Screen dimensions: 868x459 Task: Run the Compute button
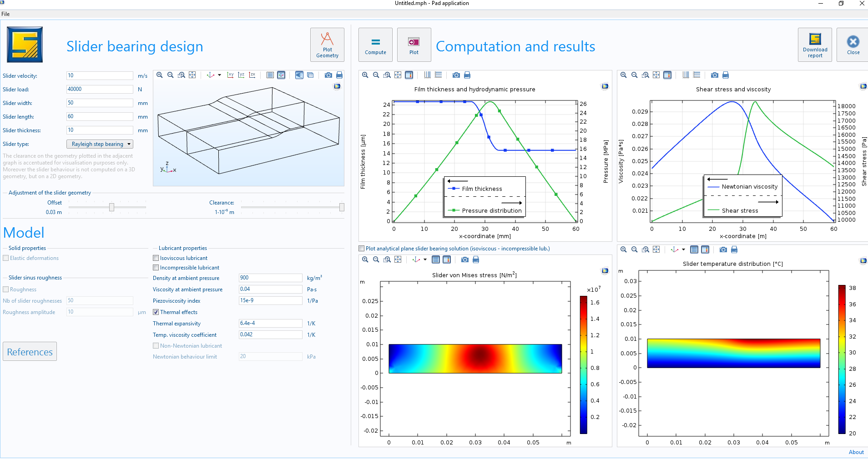(375, 45)
